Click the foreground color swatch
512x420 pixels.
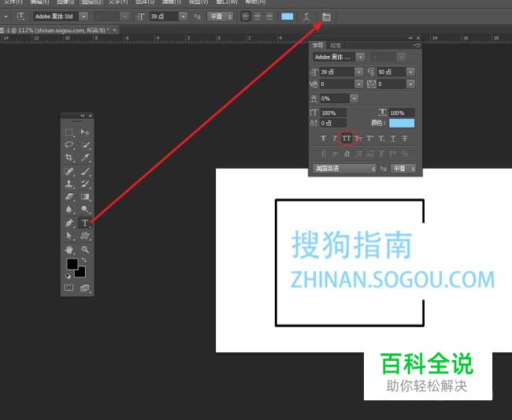(72, 264)
